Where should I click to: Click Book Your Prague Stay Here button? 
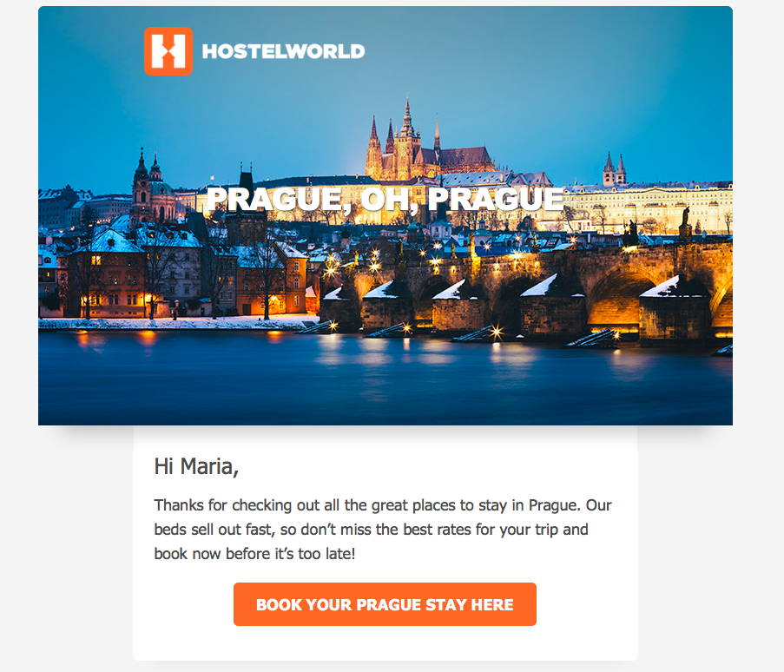click(385, 604)
